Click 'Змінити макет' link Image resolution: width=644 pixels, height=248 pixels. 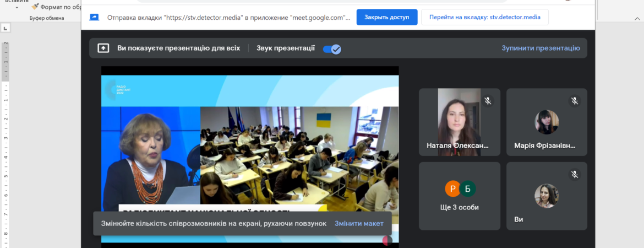pos(359,223)
